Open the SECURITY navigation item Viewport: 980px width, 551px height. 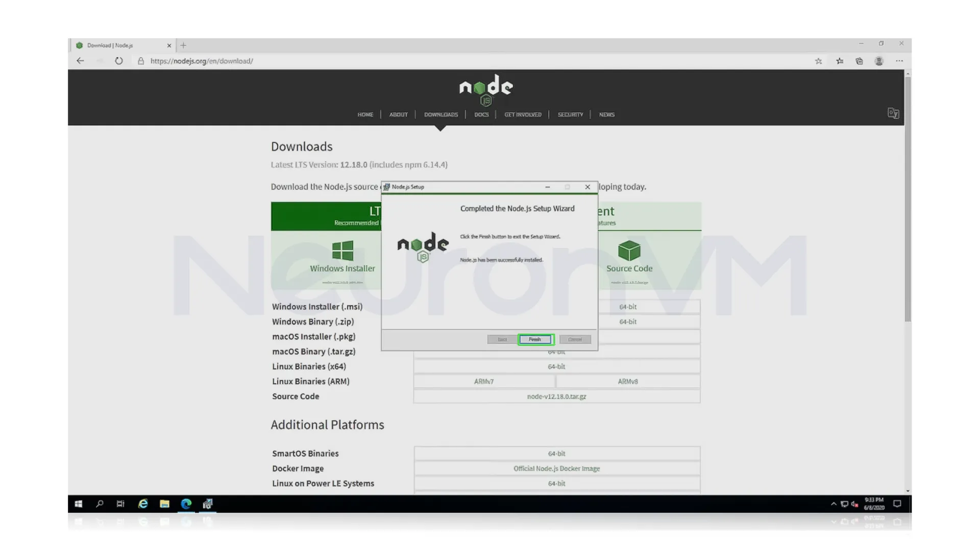point(570,115)
